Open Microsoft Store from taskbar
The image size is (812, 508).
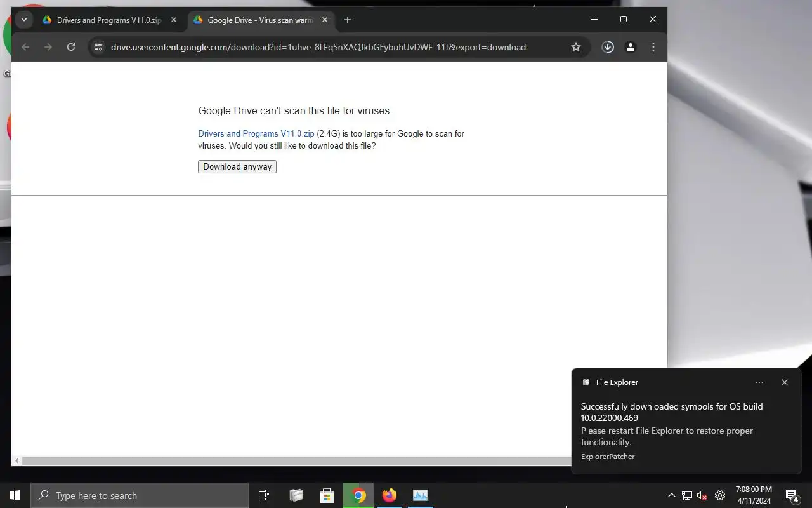click(327, 495)
